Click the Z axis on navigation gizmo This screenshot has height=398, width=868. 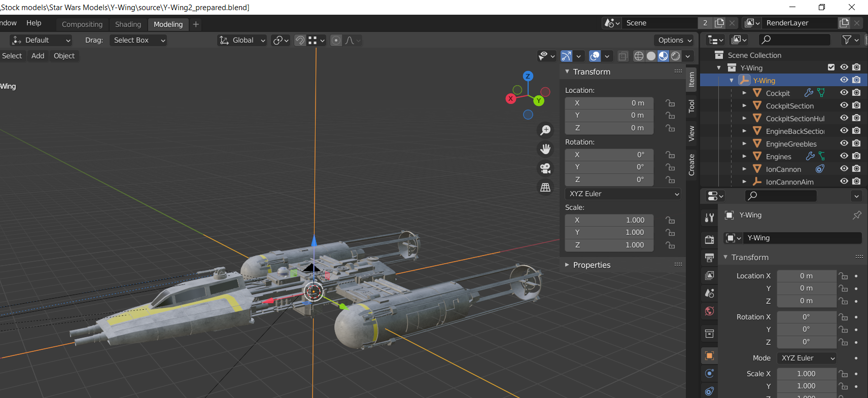pos(528,76)
